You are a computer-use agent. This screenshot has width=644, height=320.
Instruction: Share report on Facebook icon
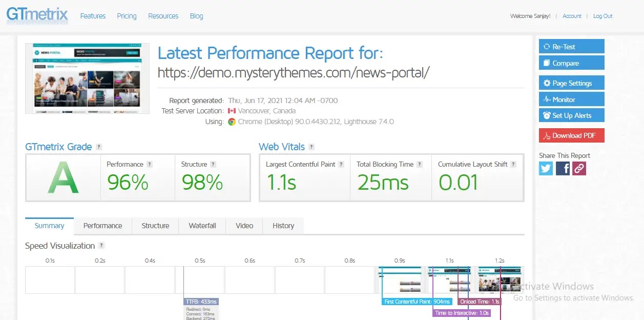coord(563,168)
